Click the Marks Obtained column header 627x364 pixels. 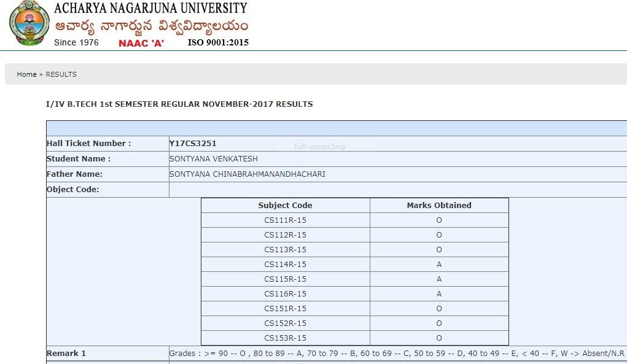[x=439, y=206]
